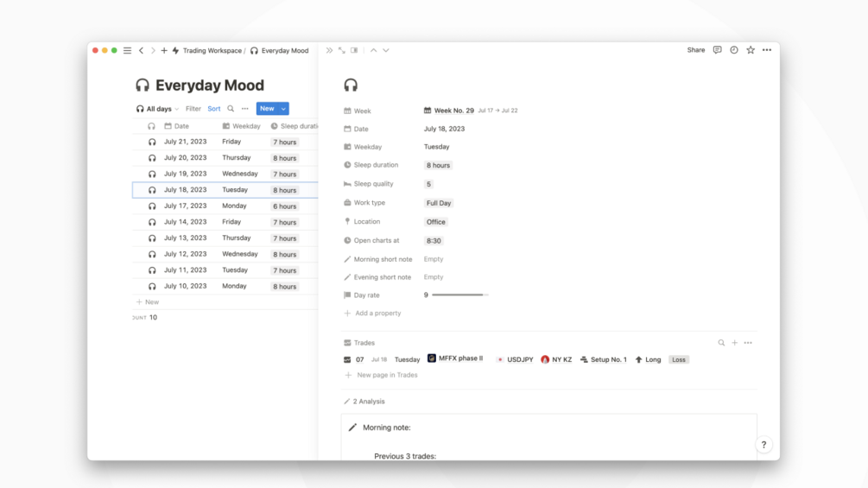Open the comments icon in the top bar
This screenshot has width=868, height=488.
pyautogui.click(x=718, y=50)
